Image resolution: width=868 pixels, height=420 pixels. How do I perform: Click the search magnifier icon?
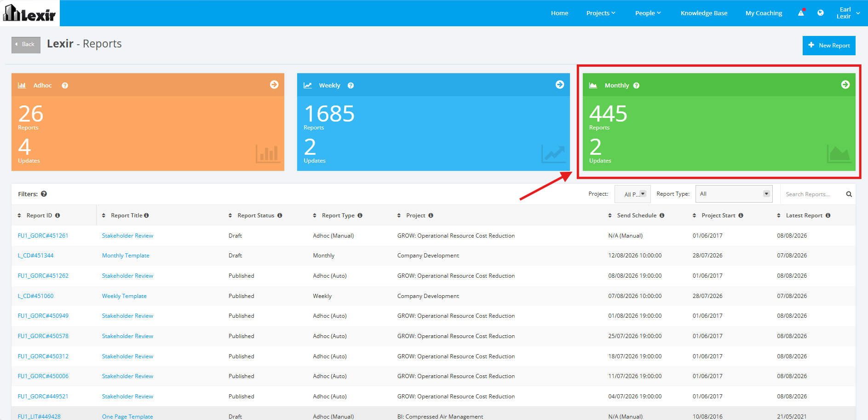(x=849, y=194)
